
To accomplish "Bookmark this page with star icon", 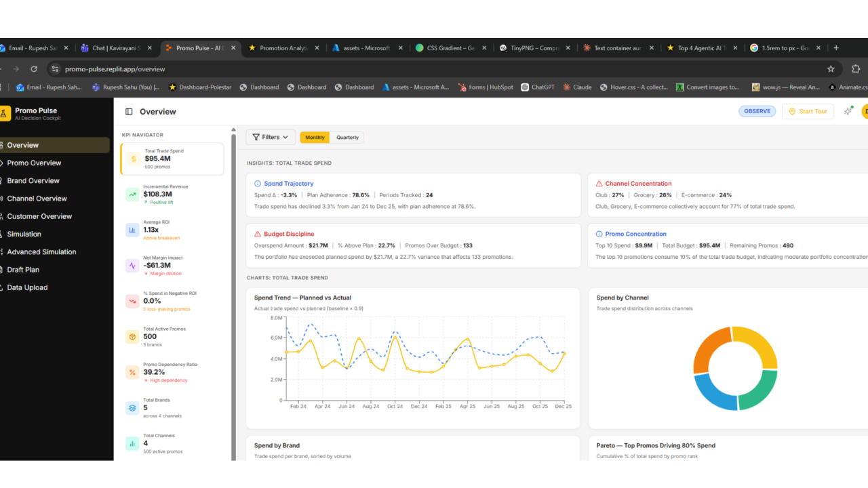I will pos(831,68).
